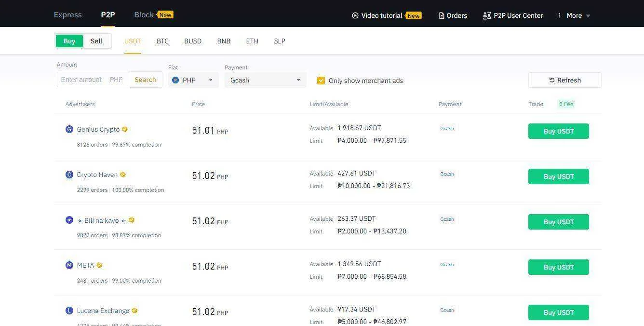The width and height of the screenshot is (644, 326).
Task: Buy USDT from Crypto Haven
Action: [559, 177]
